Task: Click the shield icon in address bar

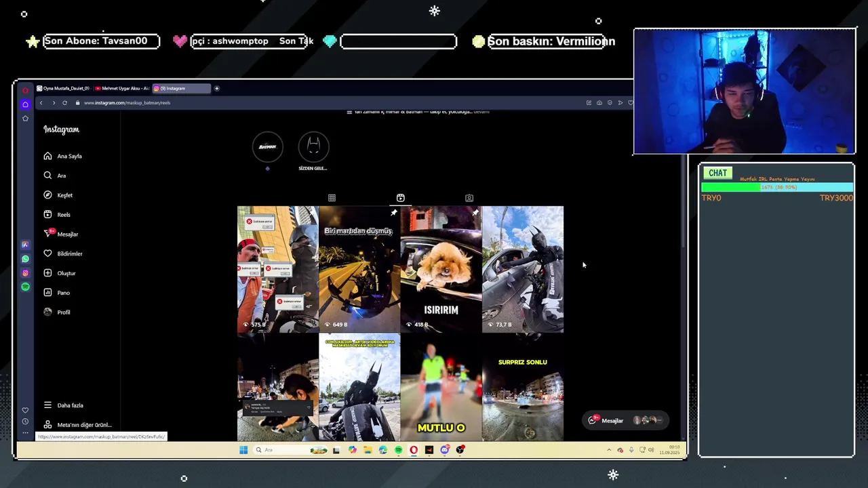Action: (x=610, y=103)
